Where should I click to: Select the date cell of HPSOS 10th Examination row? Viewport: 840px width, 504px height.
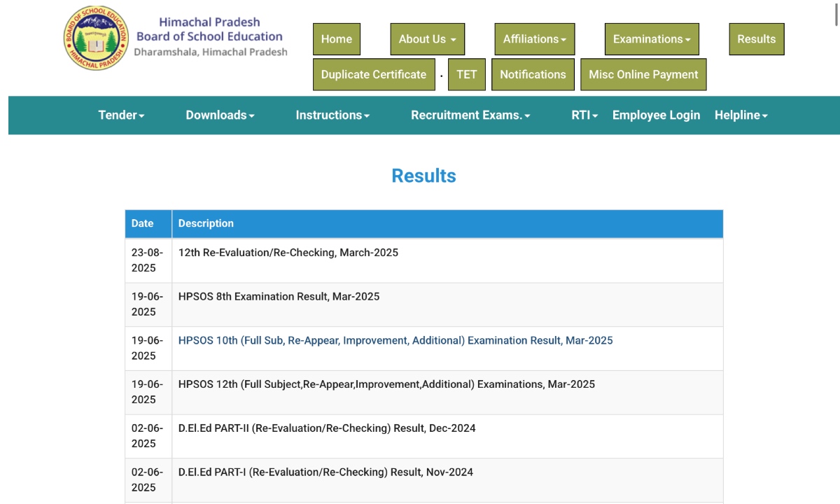click(x=148, y=349)
